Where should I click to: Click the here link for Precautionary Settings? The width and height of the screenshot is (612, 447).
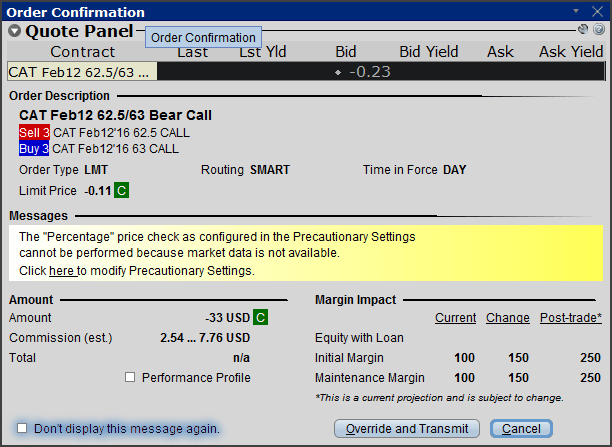click(62, 271)
